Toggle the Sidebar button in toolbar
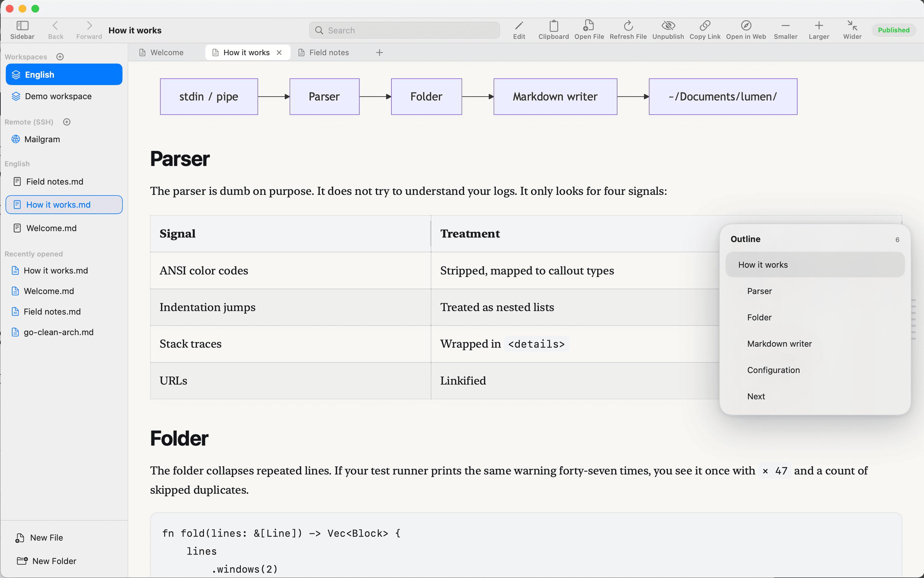 pos(22,30)
